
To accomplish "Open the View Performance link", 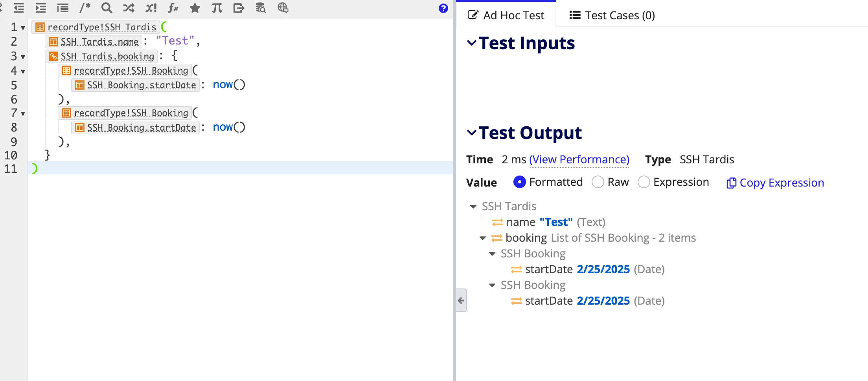I will tap(579, 159).
